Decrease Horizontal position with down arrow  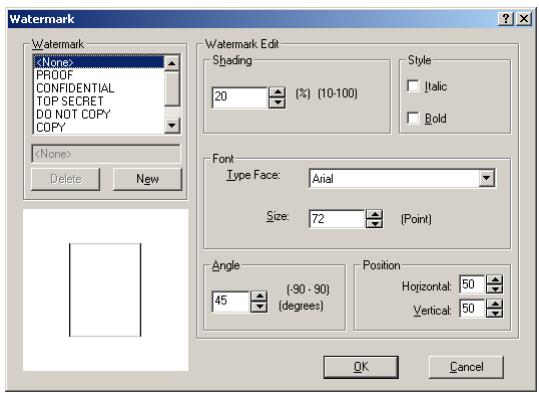coord(495,289)
